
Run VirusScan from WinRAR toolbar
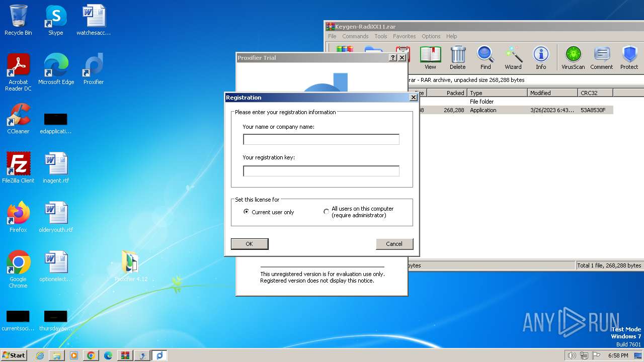(573, 58)
